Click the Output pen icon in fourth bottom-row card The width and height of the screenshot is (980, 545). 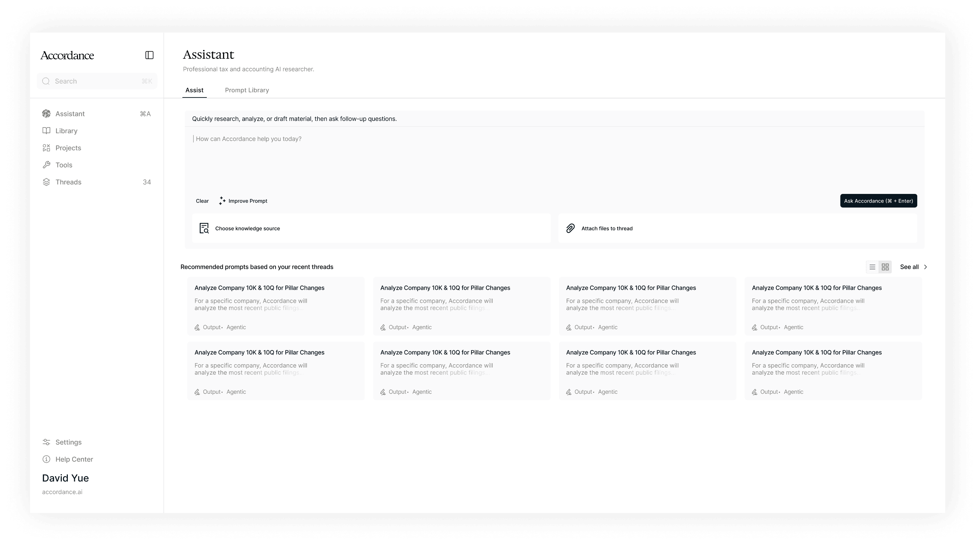click(754, 392)
